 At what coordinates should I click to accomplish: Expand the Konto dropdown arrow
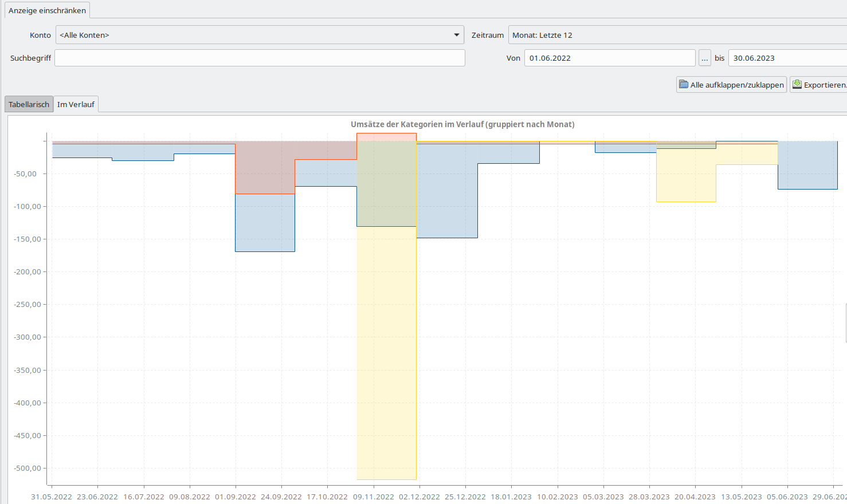pyautogui.click(x=456, y=35)
